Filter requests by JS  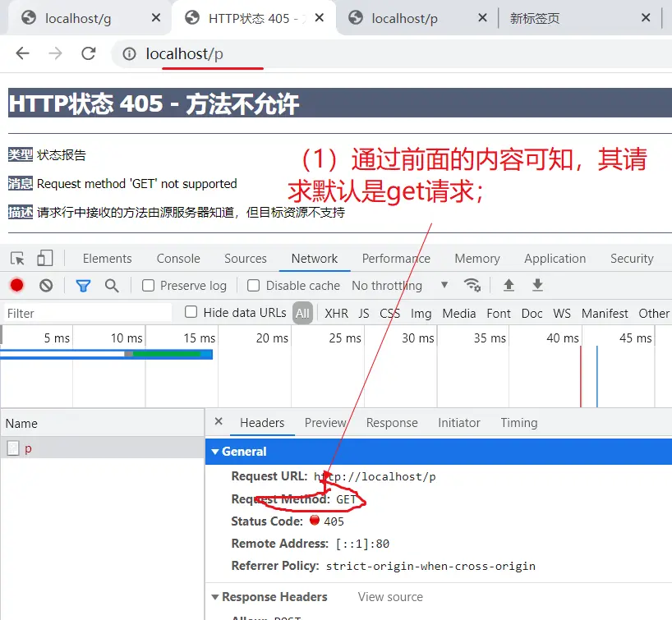coord(364,313)
